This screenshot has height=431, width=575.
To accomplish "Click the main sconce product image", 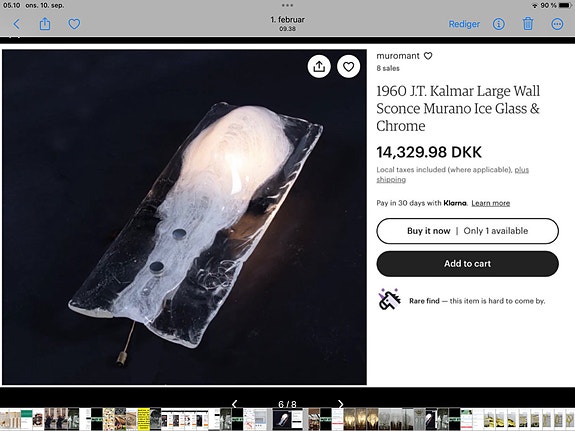I will point(184,217).
